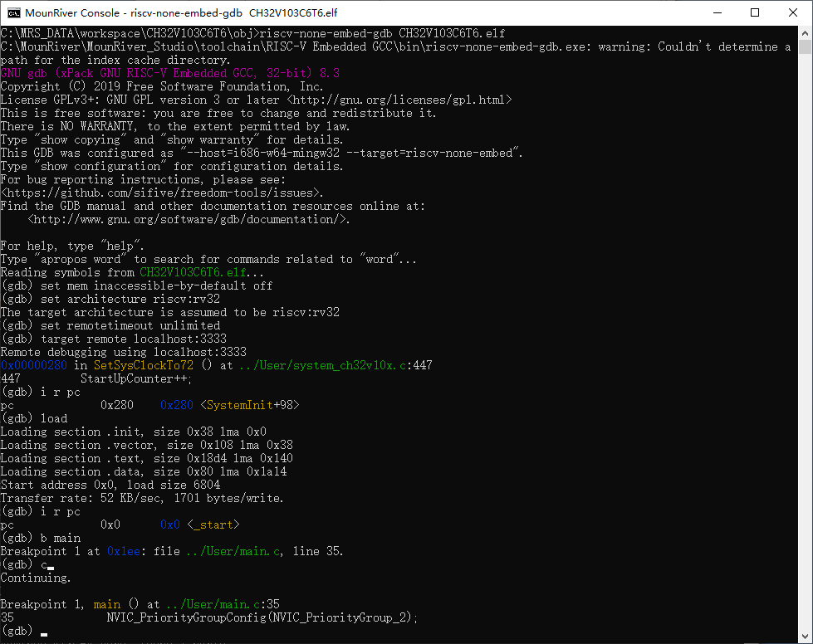Click the 'Copyright (C) 2019 Free Software Foundation' line
This screenshot has width=813, height=644.
162,86
